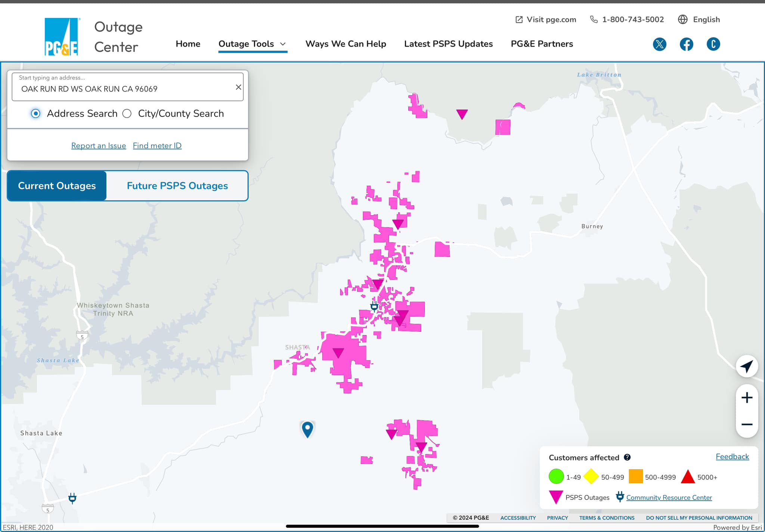
Task: Clear the address field with the X
Action: [x=238, y=87]
